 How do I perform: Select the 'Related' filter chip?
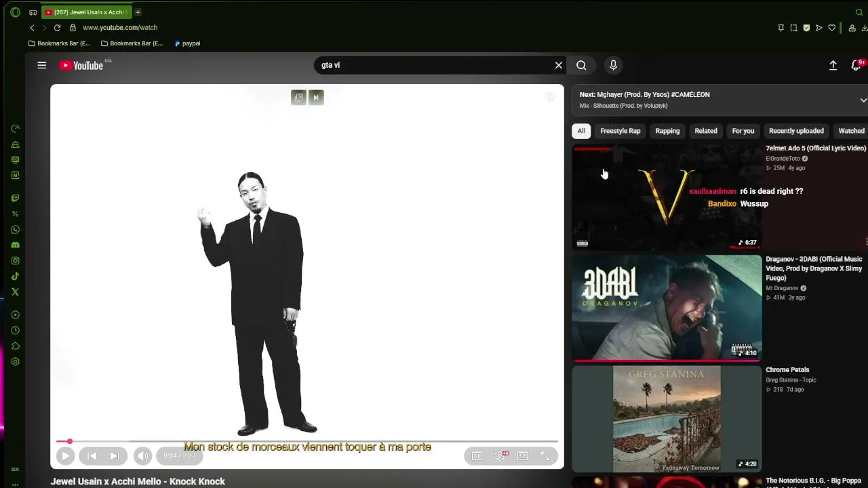point(706,131)
